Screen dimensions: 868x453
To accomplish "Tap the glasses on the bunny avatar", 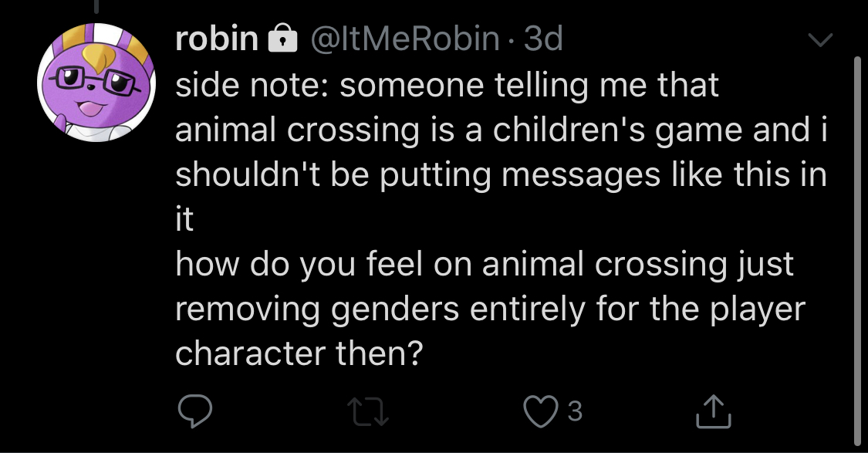I will click(95, 82).
